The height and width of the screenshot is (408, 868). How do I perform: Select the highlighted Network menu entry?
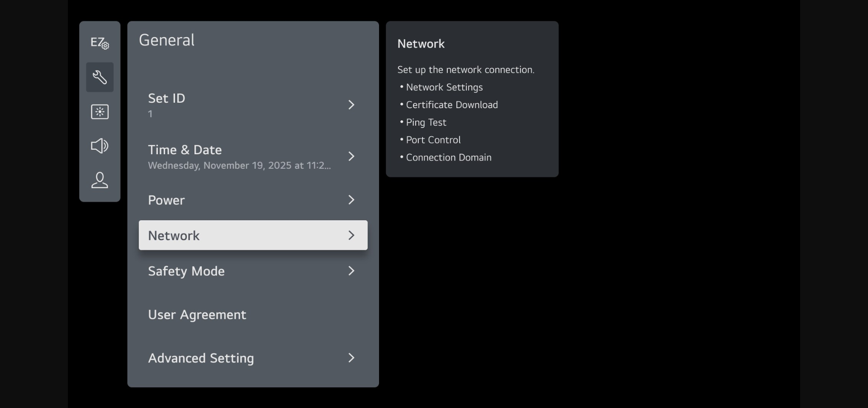pyautogui.click(x=174, y=236)
